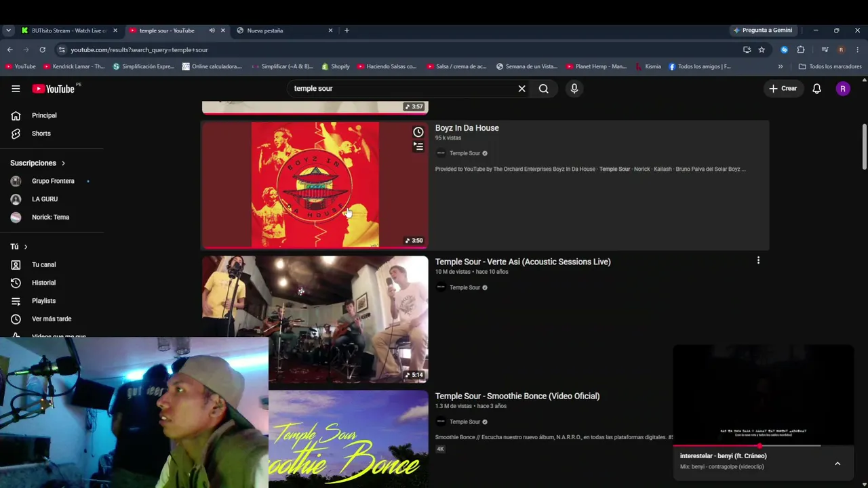Open the Todos los amigos Facebook bookmark

700,66
